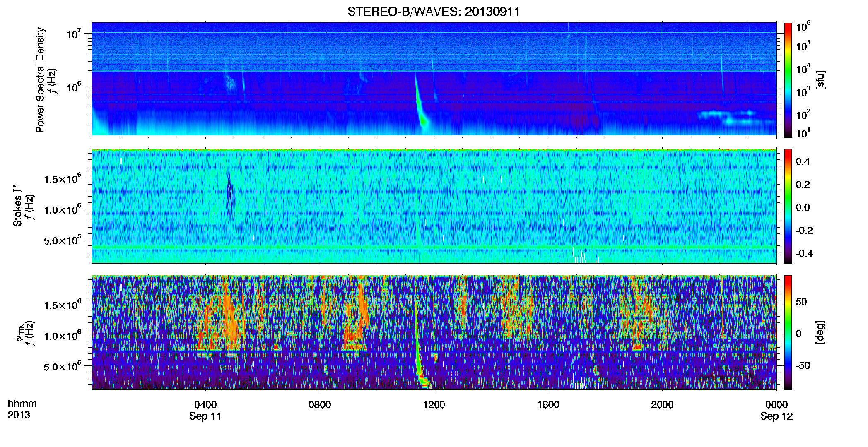This screenshot has width=868, height=447.
Task: Select the 10^4 value on the sfu colorbar
Action: 803,69
